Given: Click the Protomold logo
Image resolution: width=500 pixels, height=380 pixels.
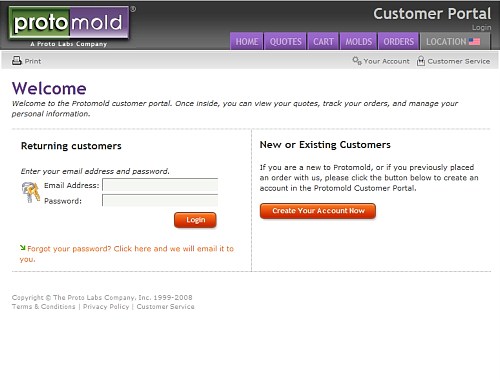Looking at the screenshot, I should coord(69,26).
